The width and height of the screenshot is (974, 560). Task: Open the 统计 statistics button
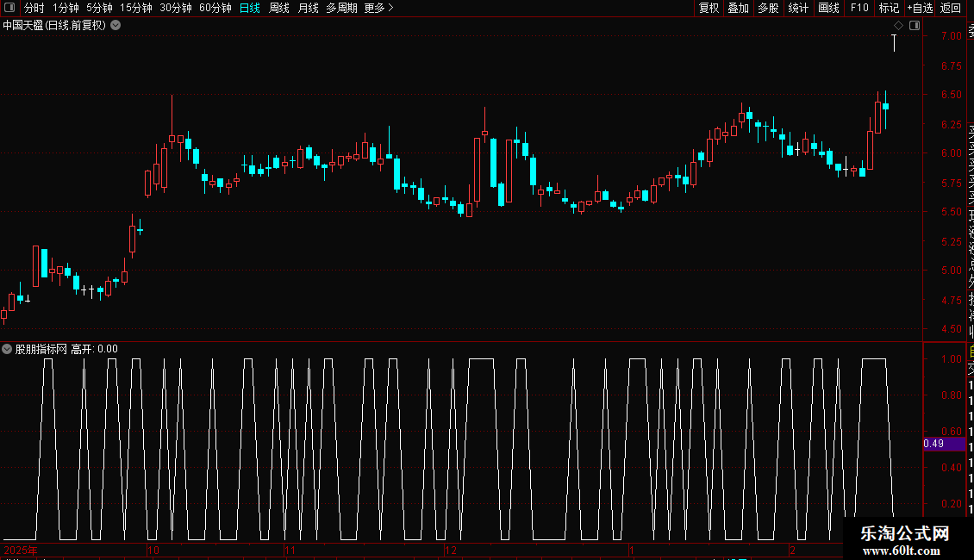click(798, 8)
